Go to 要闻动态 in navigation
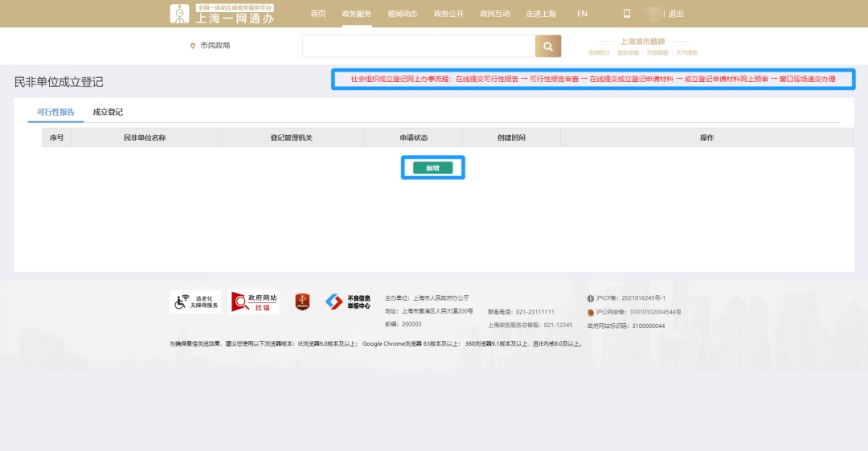 point(402,14)
